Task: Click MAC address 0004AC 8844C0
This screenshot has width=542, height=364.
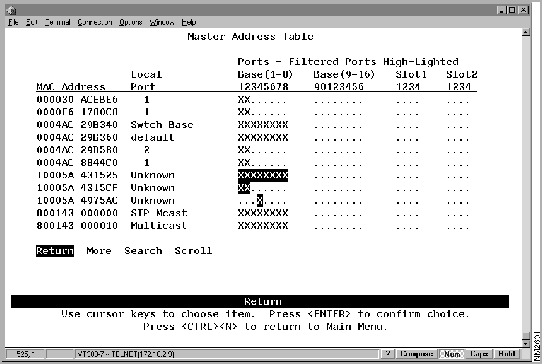Action: click(77, 162)
